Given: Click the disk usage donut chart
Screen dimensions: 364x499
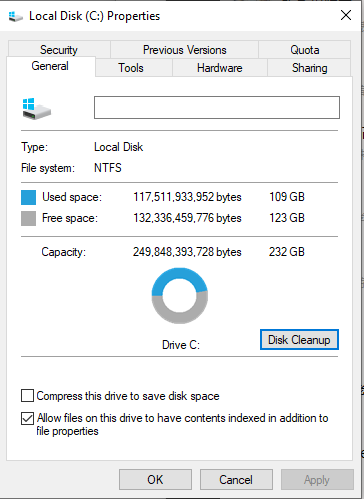Looking at the screenshot, I should pos(180,296).
